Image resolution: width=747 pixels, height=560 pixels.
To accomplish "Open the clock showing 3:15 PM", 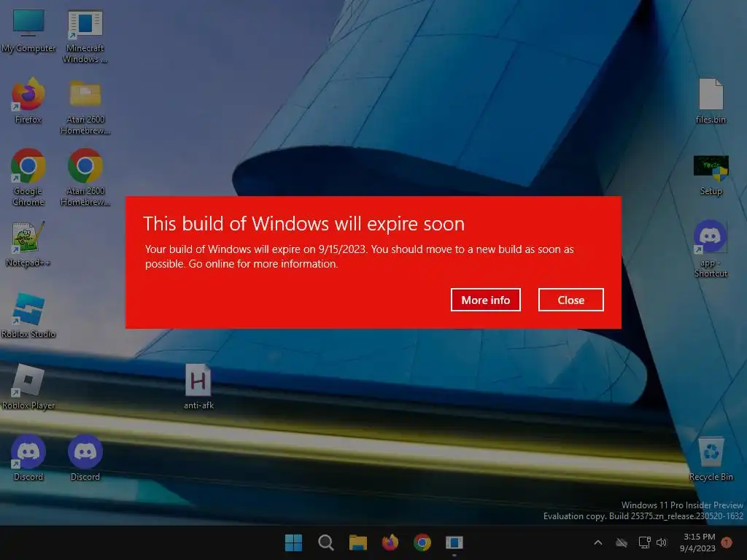I will (698, 542).
